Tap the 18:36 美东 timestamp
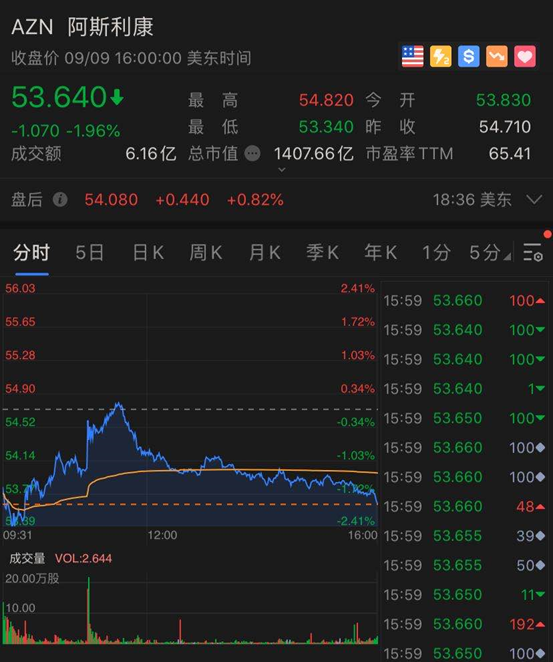The width and height of the screenshot is (553, 662). (x=472, y=199)
